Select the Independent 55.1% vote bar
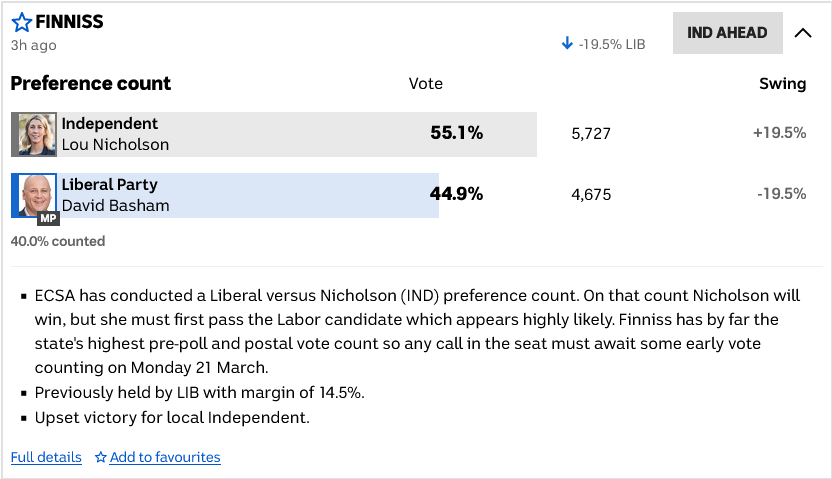This screenshot has width=832, height=479. (300, 134)
